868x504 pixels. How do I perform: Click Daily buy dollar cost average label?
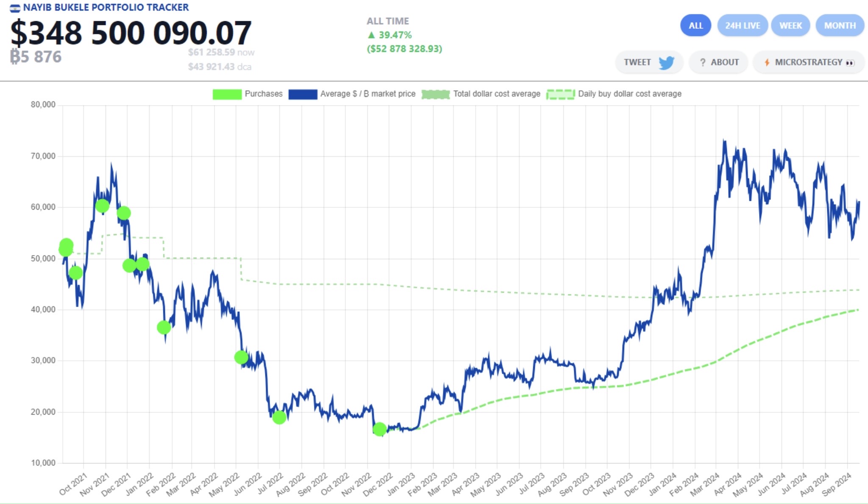(x=630, y=94)
